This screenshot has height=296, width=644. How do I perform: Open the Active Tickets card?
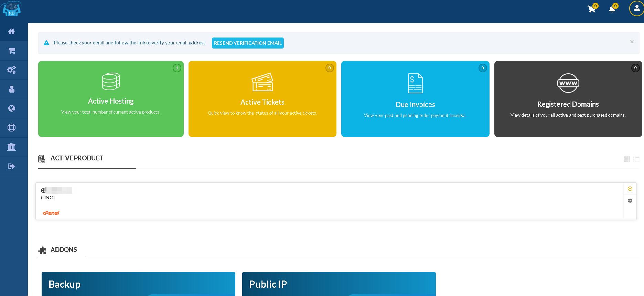coord(262,99)
